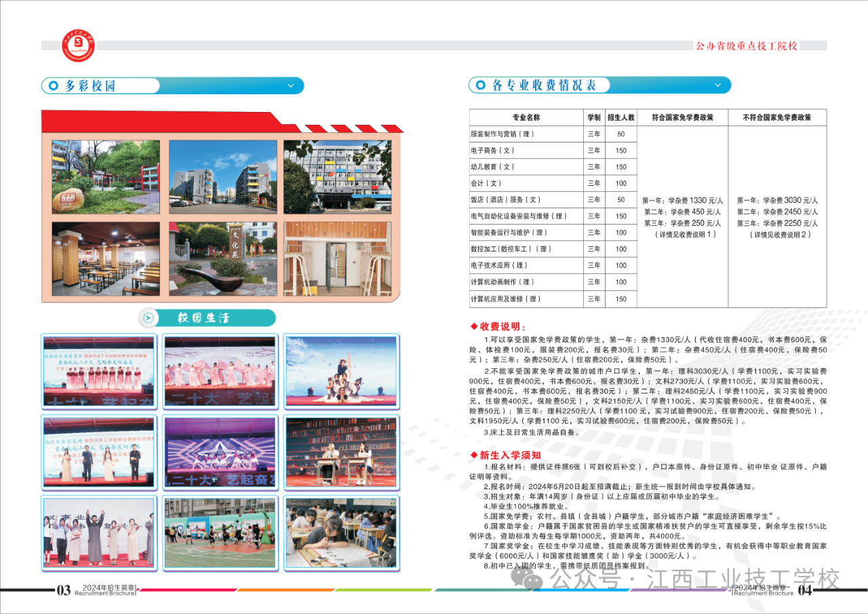Screen dimensions: 868x614
Task: Expand the 各专业收费情况表 section via its chevron
Action: coord(717,85)
